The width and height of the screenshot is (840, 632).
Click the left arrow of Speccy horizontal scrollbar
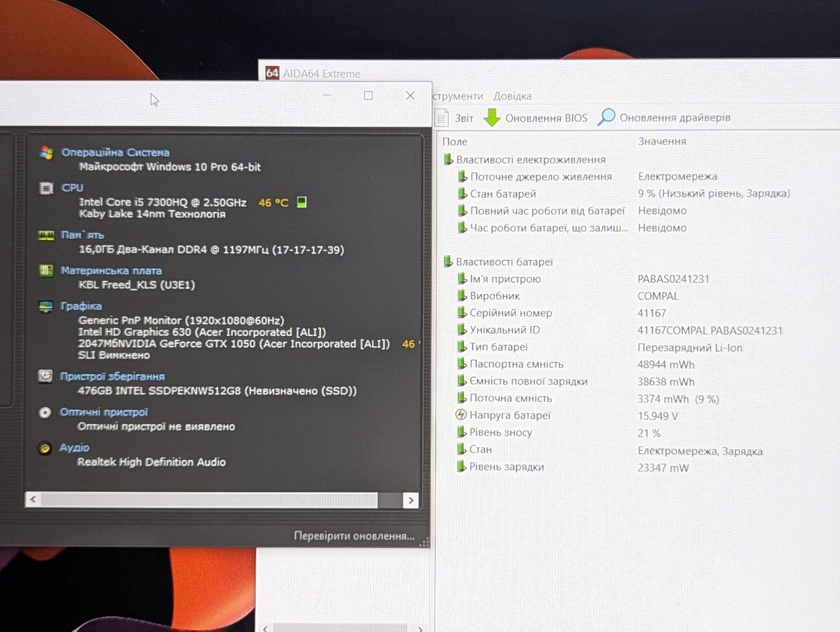pyautogui.click(x=33, y=499)
